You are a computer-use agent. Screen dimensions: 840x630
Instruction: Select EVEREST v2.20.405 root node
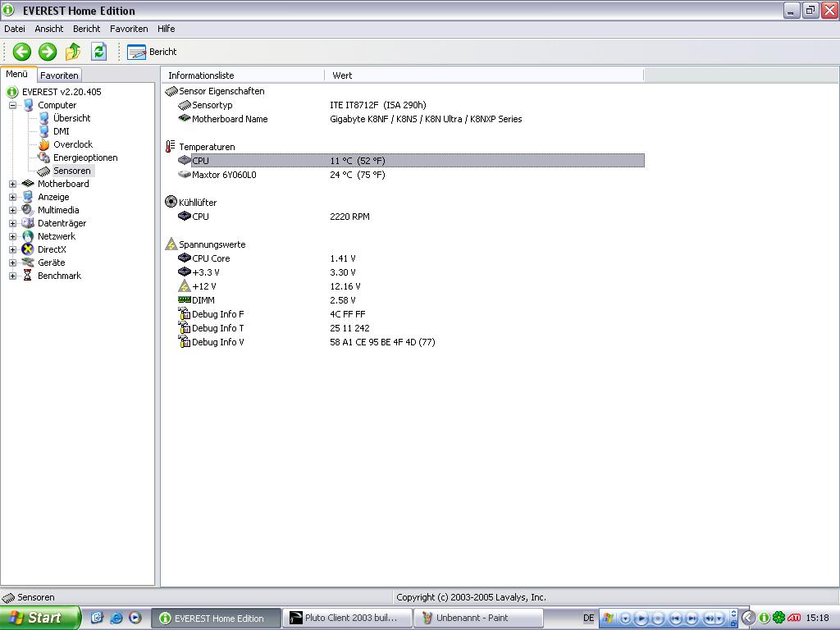click(62, 92)
